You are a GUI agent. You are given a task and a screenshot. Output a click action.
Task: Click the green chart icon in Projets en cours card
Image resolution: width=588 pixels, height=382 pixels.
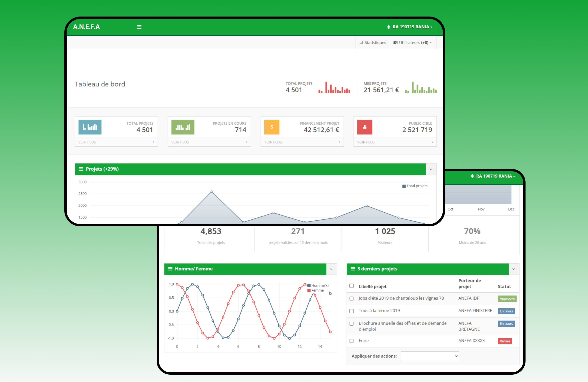(x=183, y=127)
